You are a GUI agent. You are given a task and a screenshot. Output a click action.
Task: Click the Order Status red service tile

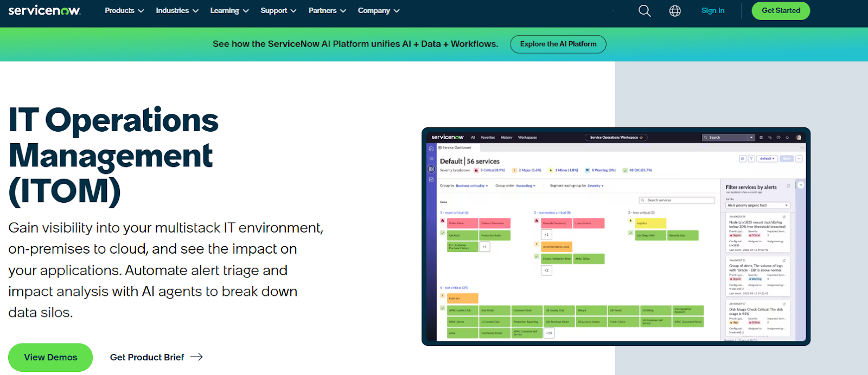463,223
